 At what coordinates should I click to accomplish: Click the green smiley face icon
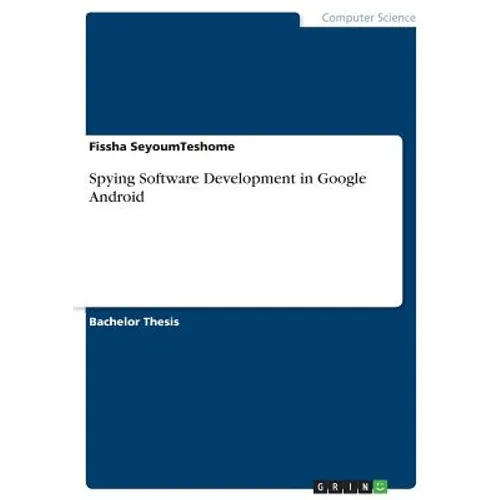click(x=380, y=487)
